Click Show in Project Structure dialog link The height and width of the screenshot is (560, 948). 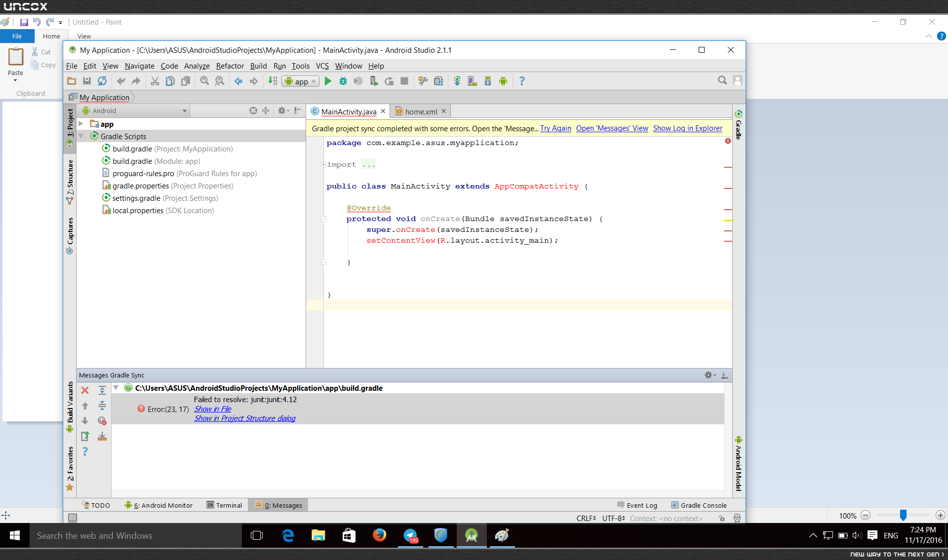[244, 418]
